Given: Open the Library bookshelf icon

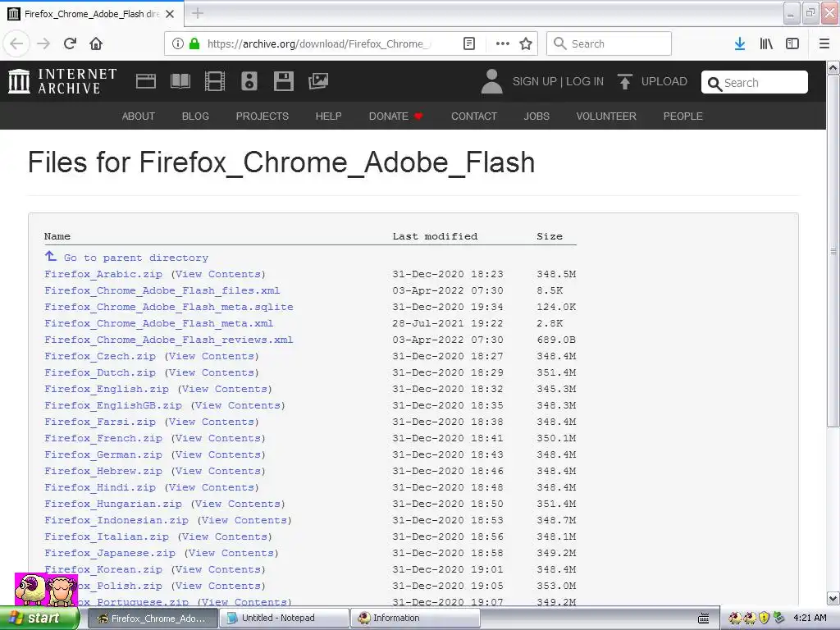Looking at the screenshot, I should tap(766, 43).
